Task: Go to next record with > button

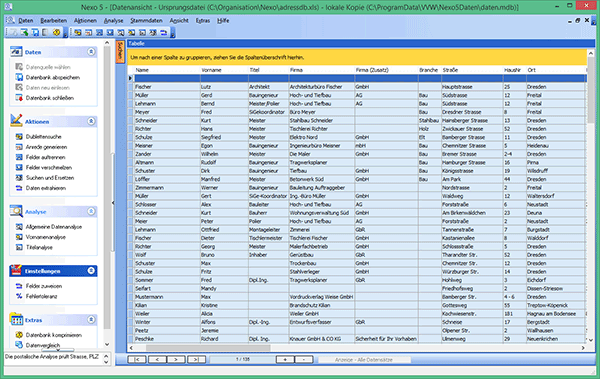Action: (176, 359)
